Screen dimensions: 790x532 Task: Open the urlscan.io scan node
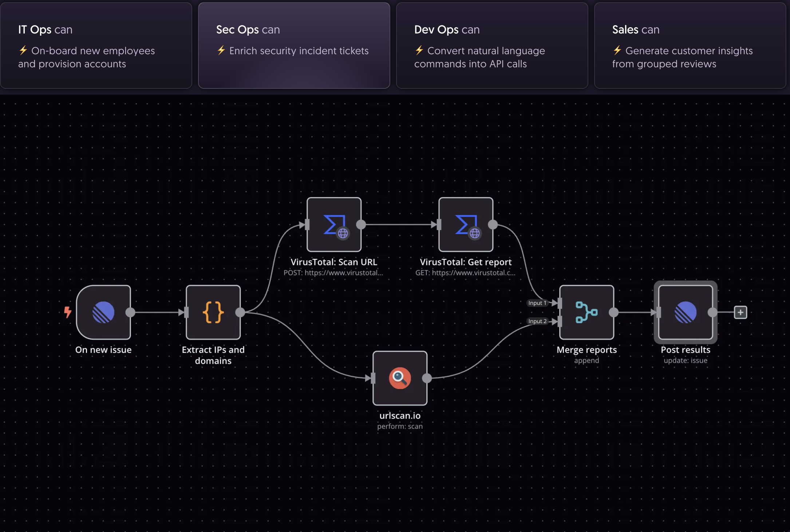(400, 378)
